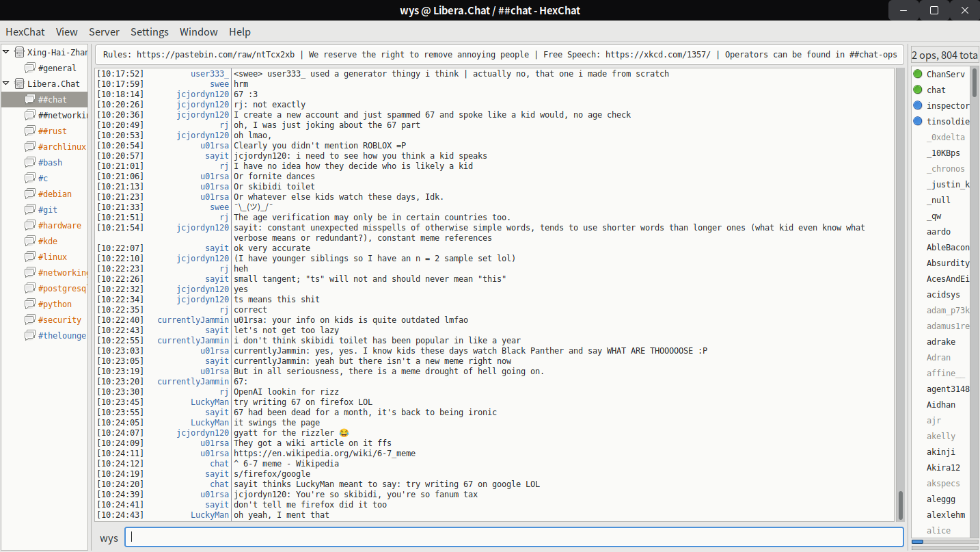980x552 pixels.
Task: Open the Wikipedia 6-7_meme link in chat
Action: [325, 454]
